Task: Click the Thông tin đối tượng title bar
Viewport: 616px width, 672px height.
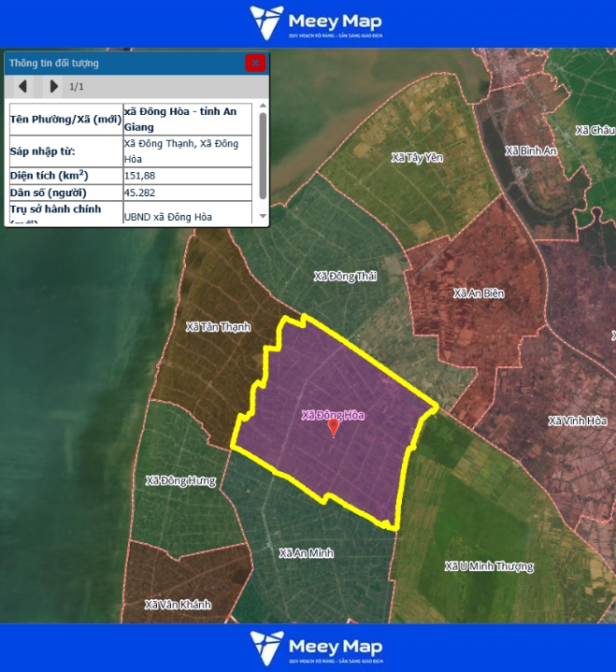Action: 122,63
